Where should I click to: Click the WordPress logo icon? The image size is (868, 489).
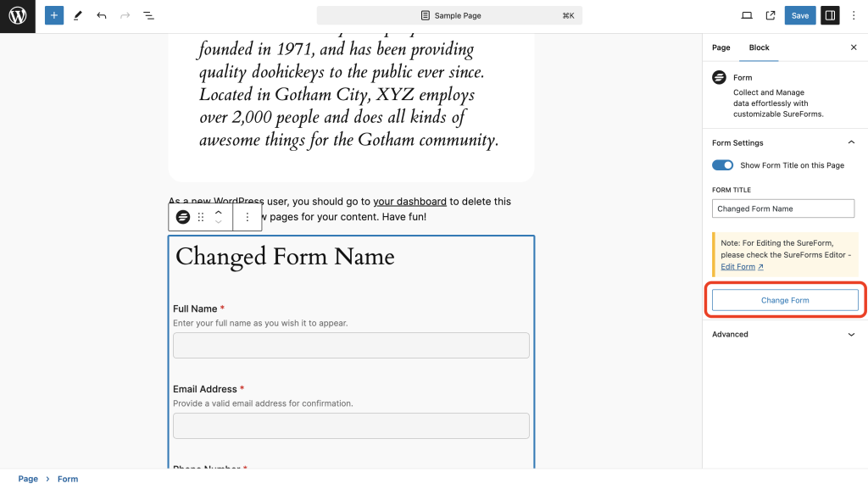tap(18, 15)
